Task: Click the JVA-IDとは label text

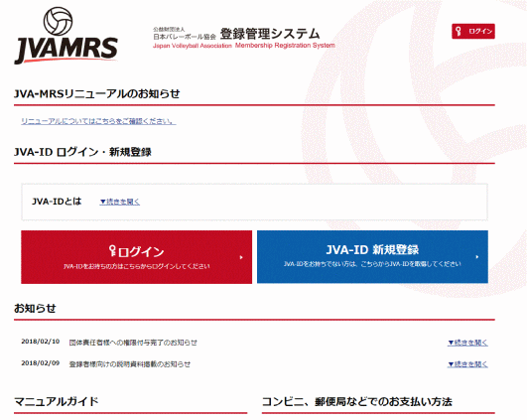Action: [57, 202]
